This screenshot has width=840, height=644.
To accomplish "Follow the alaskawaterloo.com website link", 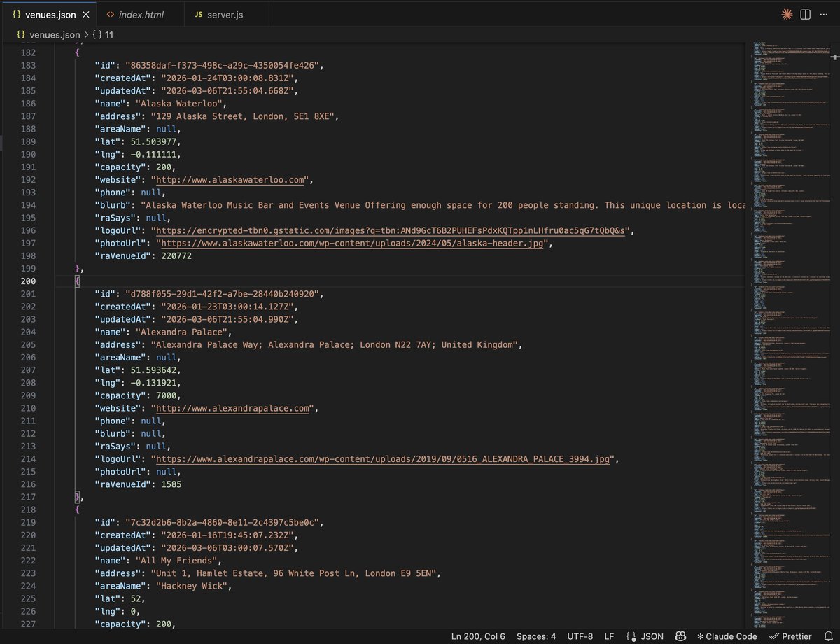I will tap(231, 180).
